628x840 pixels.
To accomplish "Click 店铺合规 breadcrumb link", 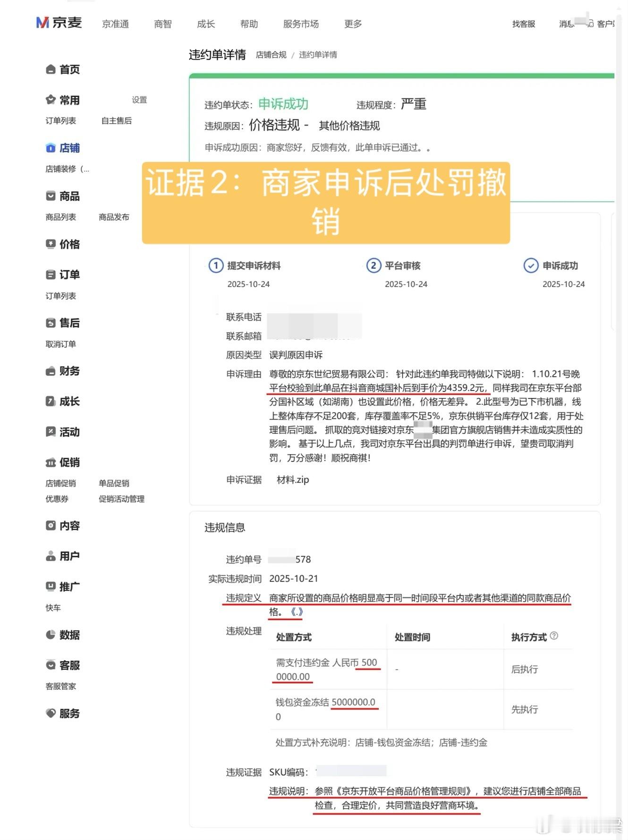I will click(271, 55).
